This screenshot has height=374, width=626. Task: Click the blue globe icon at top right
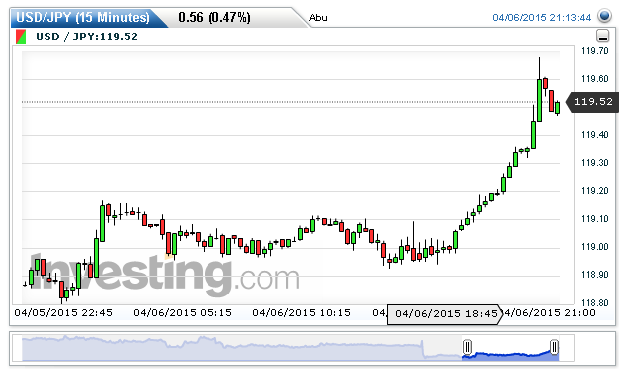[604, 16]
